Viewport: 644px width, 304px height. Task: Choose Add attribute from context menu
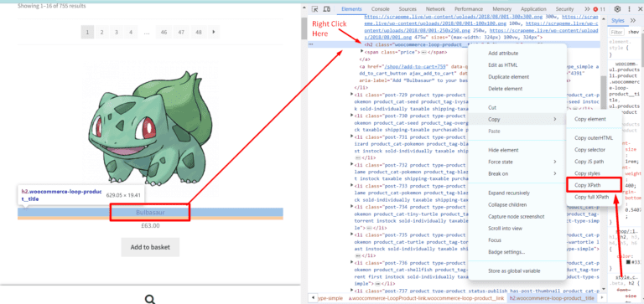(x=503, y=54)
